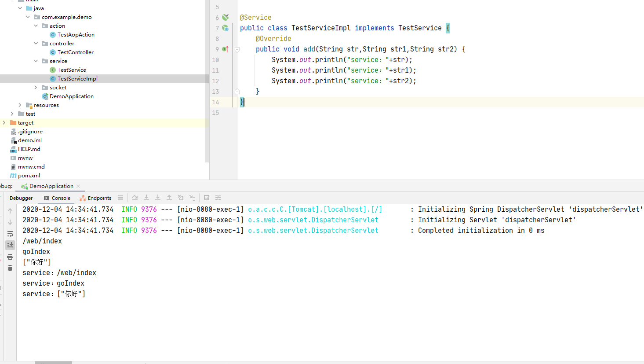Image resolution: width=644 pixels, height=364 pixels.
Task: Collapse the action package
Action: pos(36,26)
